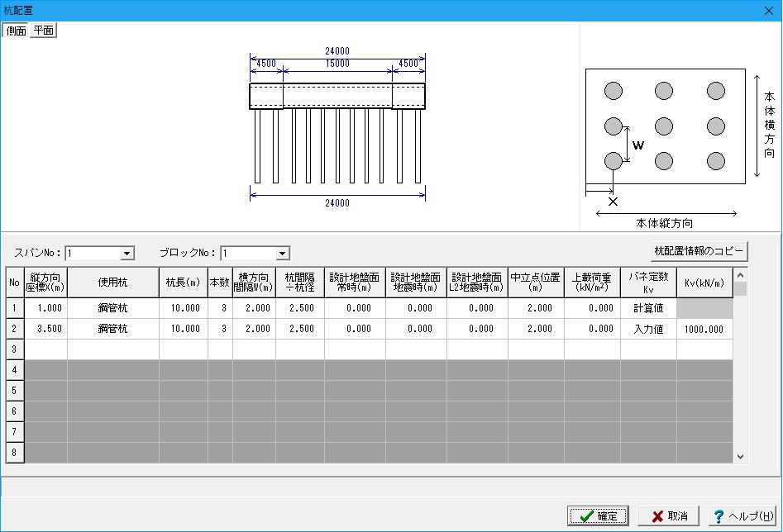Select バネ定数 cell 計算値 in row 1
This screenshot has height=532, width=783.
(649, 308)
